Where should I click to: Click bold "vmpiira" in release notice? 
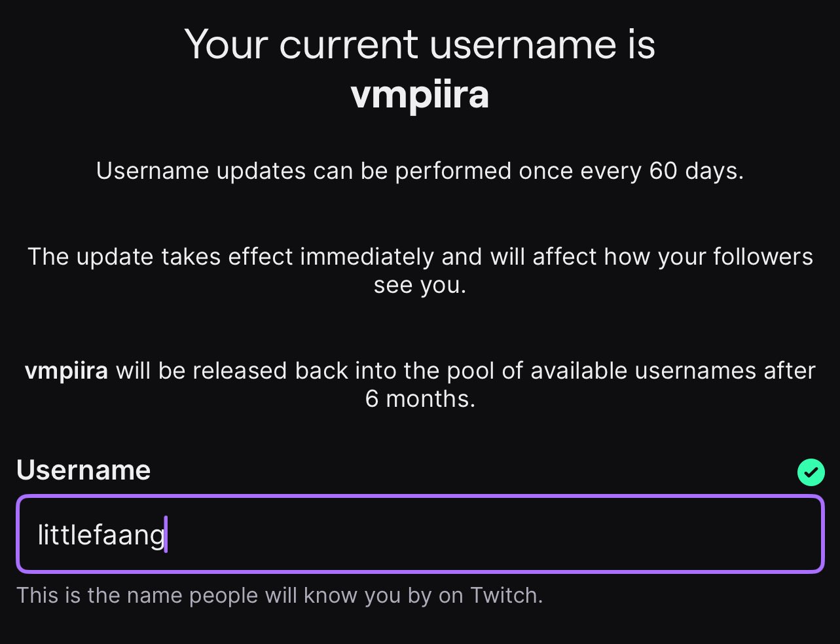[x=66, y=371]
